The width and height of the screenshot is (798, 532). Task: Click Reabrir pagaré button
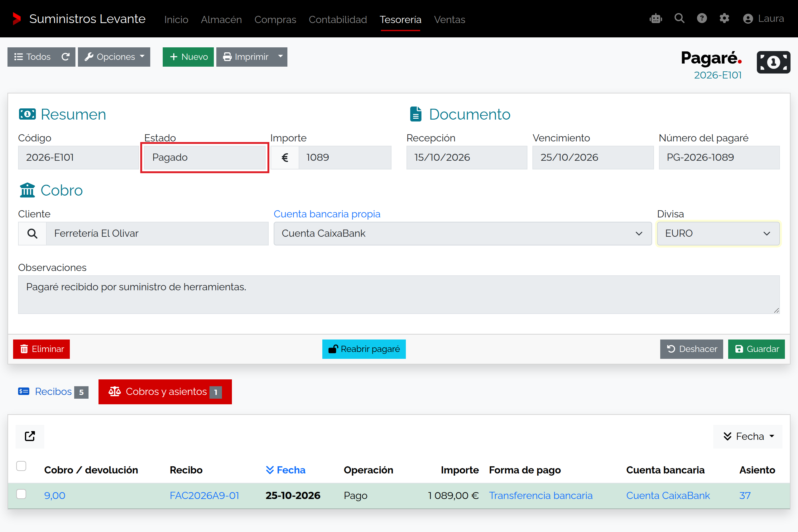click(x=364, y=349)
